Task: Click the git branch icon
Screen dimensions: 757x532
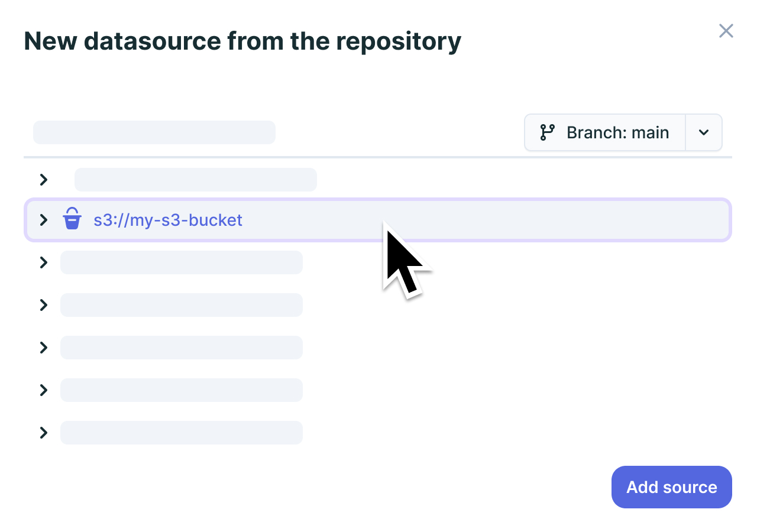Action: tap(548, 132)
